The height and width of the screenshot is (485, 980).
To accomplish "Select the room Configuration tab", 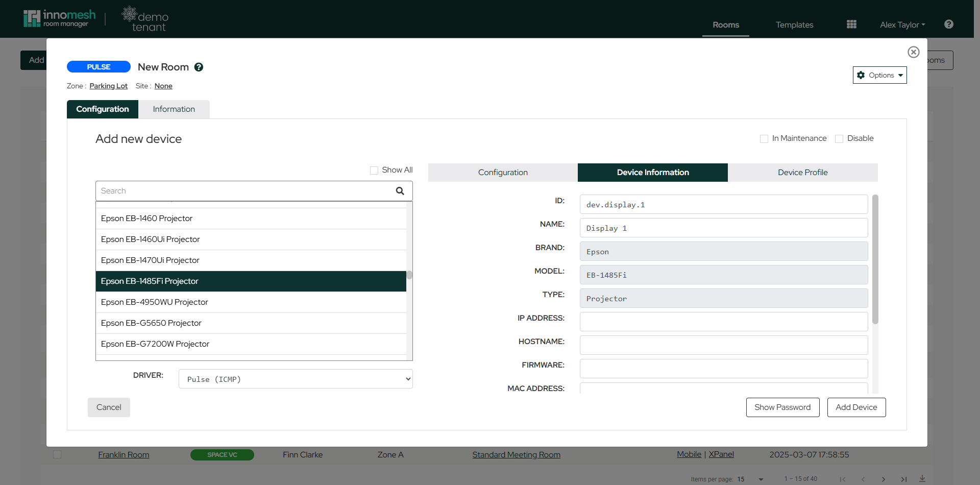I will pos(103,109).
